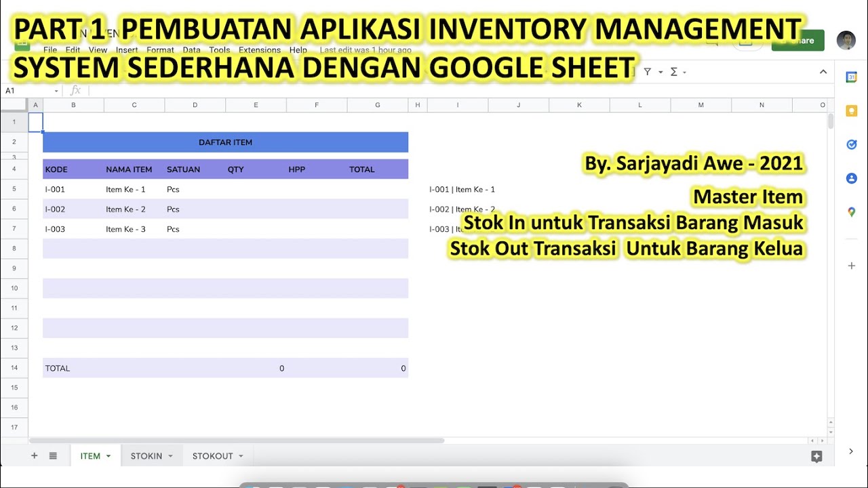Select cell containing Item Ke - 2
Viewport: 868px width, 488px height.
pyautogui.click(x=134, y=209)
